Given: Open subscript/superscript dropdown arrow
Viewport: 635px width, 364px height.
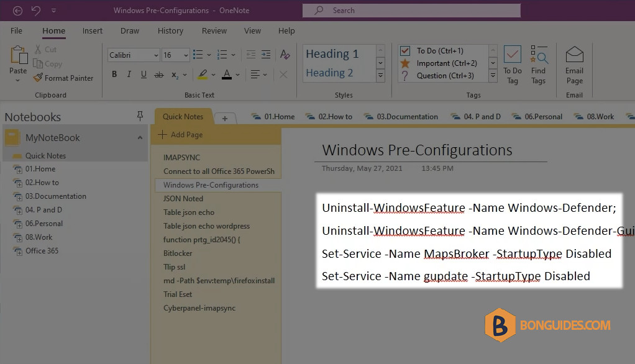Looking at the screenshot, I should click(x=185, y=75).
